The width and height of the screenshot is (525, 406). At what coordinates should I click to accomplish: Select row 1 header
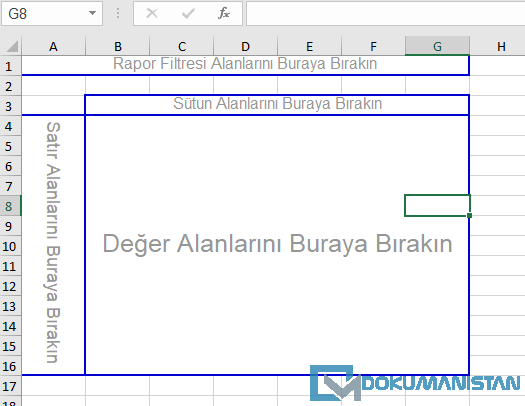click(10, 66)
